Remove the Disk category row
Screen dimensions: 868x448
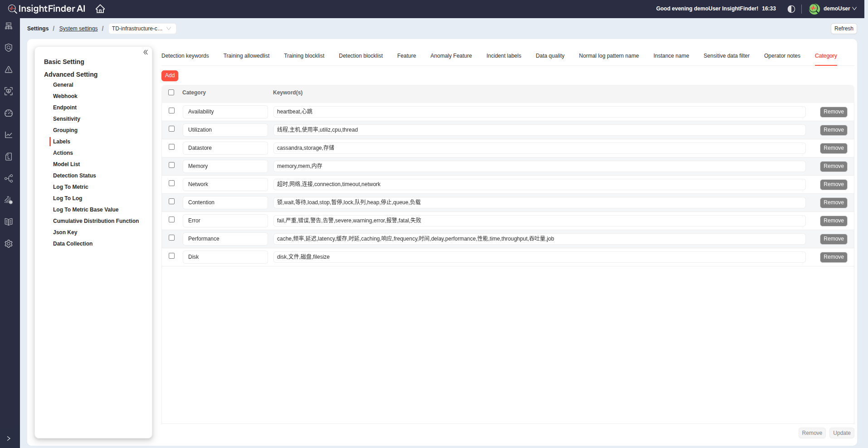(833, 257)
